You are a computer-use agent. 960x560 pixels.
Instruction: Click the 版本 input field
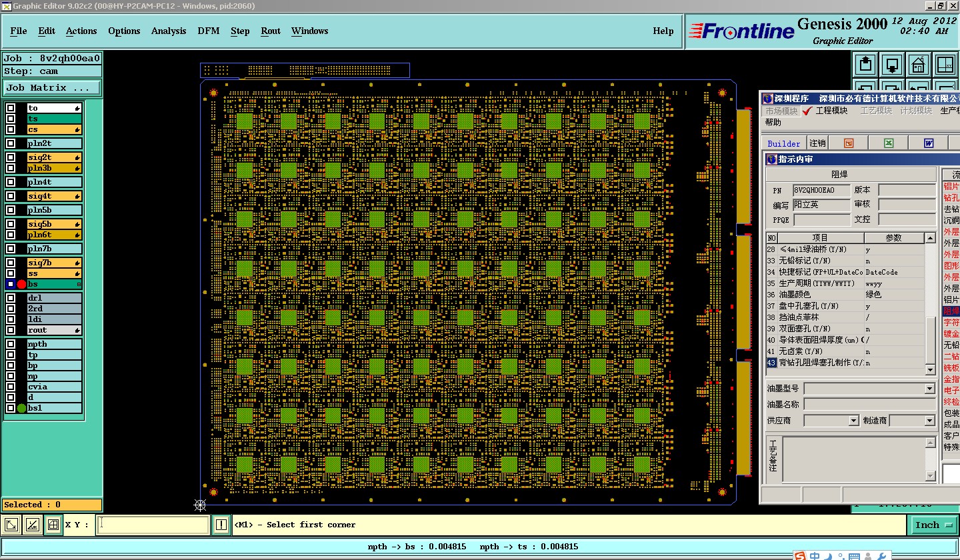pyautogui.click(x=907, y=190)
